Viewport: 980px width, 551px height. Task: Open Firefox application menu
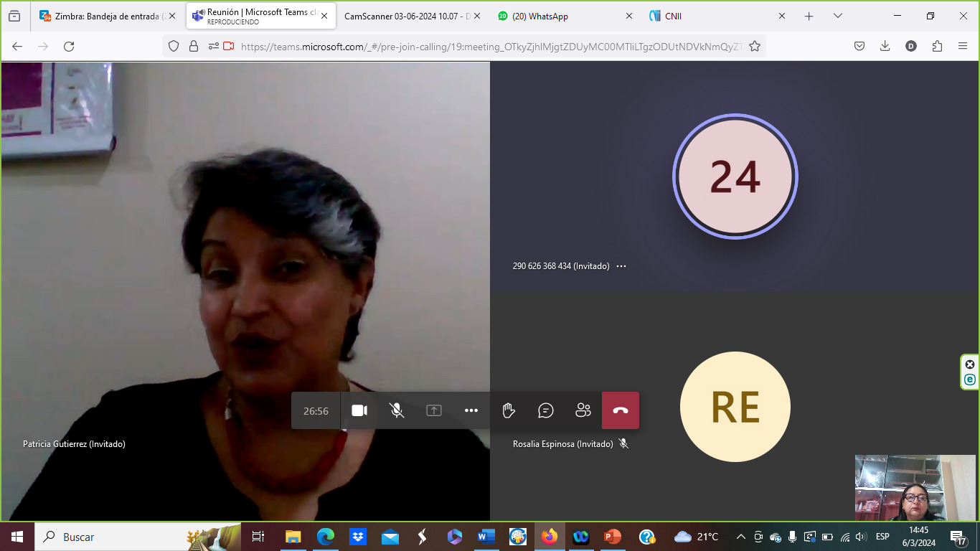tap(963, 46)
